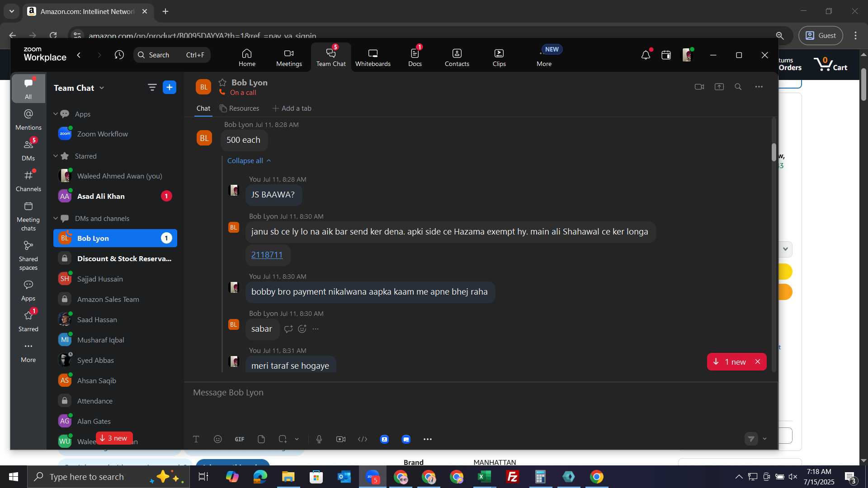Open Discount & Stock Reservation channel
The height and width of the screenshot is (488, 868).
(x=115, y=258)
